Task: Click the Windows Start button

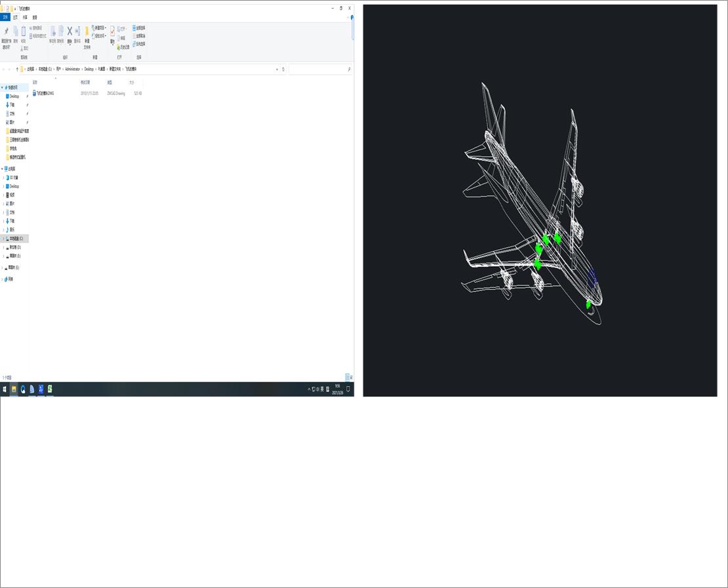Action: click(x=5, y=389)
